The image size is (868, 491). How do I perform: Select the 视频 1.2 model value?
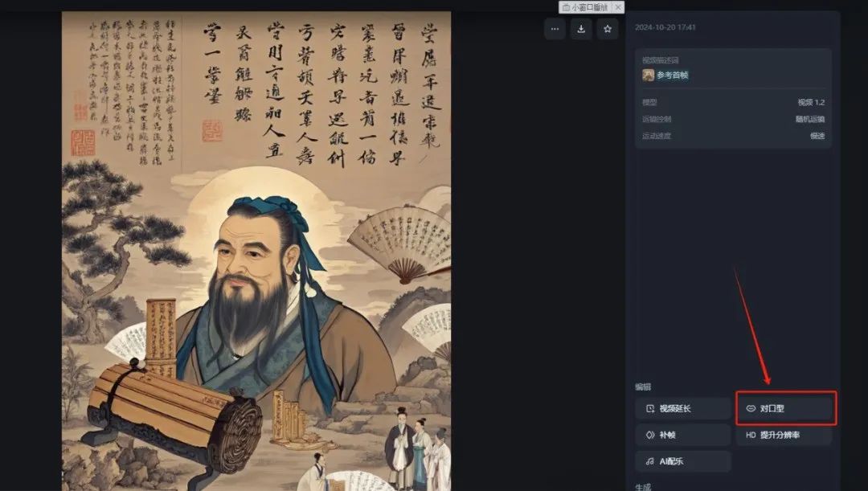pyautogui.click(x=811, y=102)
